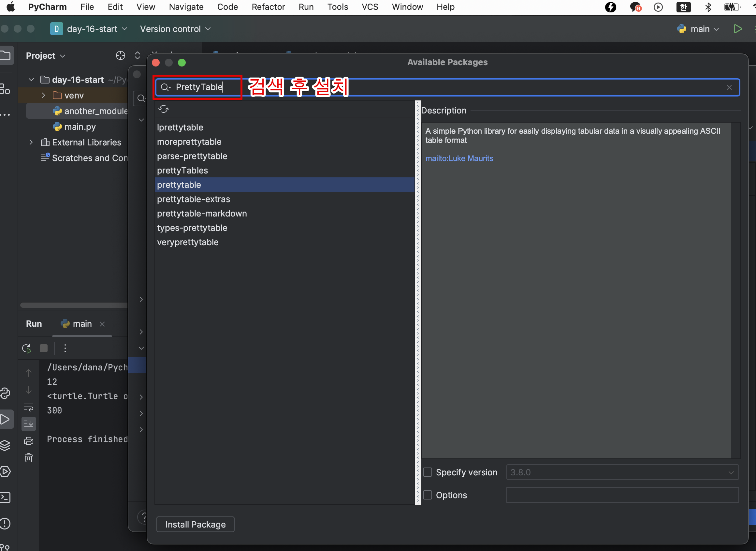Screen dimensions: 756x551
Task: Open the Services tool window icon
Action: [x=5, y=471]
